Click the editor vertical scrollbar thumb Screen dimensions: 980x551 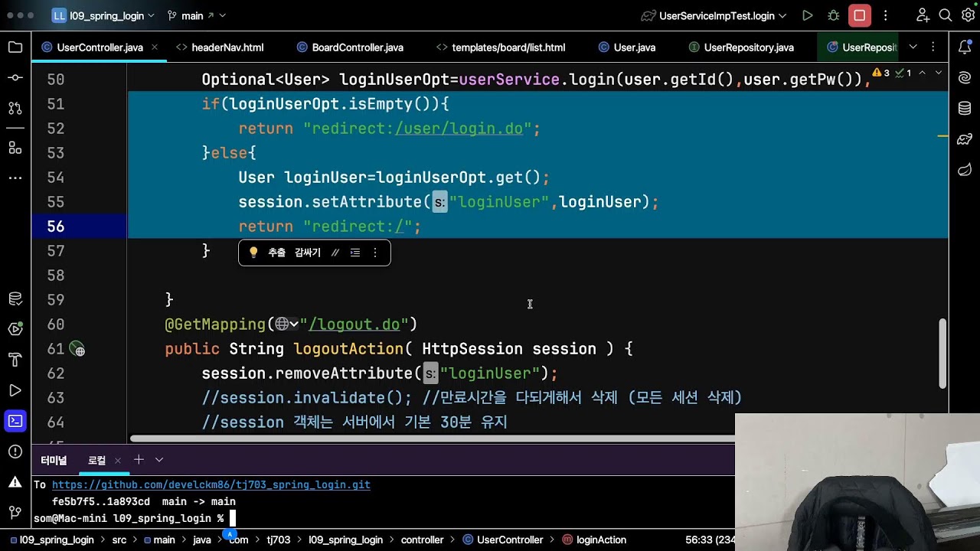point(942,352)
